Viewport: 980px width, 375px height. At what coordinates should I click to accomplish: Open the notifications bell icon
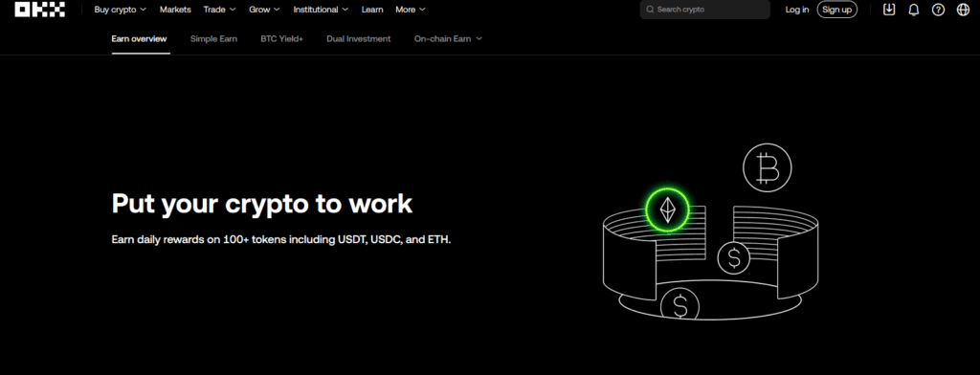913,10
